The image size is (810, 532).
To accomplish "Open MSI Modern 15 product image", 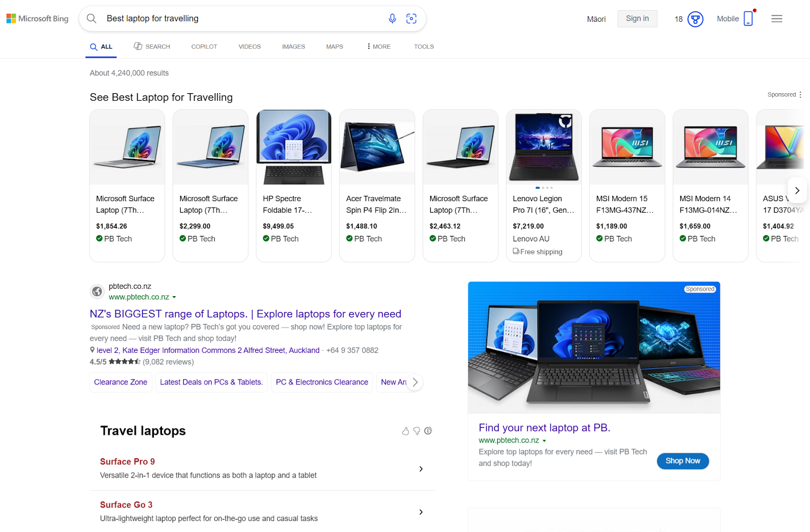I will [627, 147].
